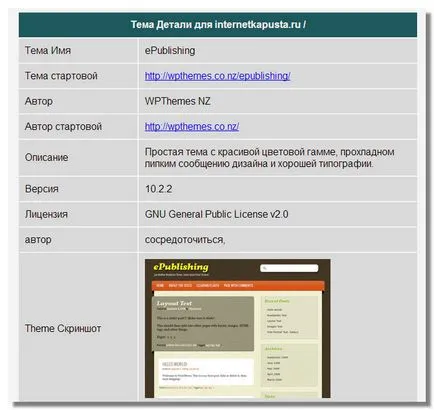Click the search box in the theme screenshot
The width and height of the screenshot is (434, 410).
289,268
